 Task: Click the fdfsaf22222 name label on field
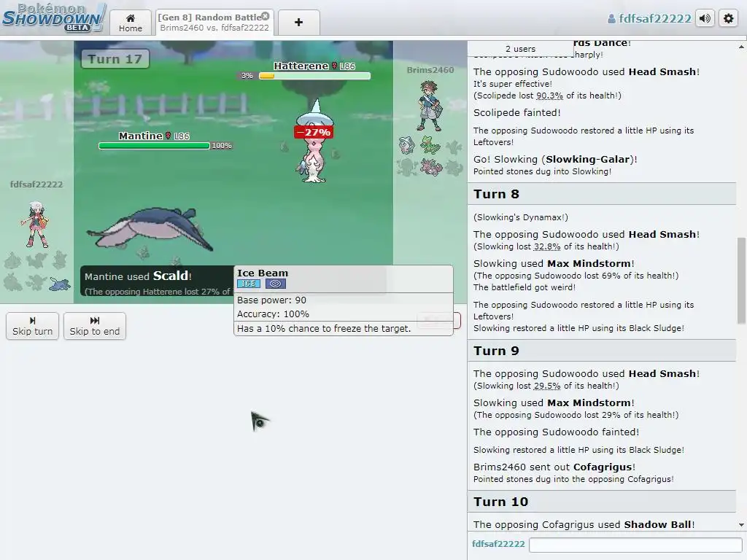[36, 184]
